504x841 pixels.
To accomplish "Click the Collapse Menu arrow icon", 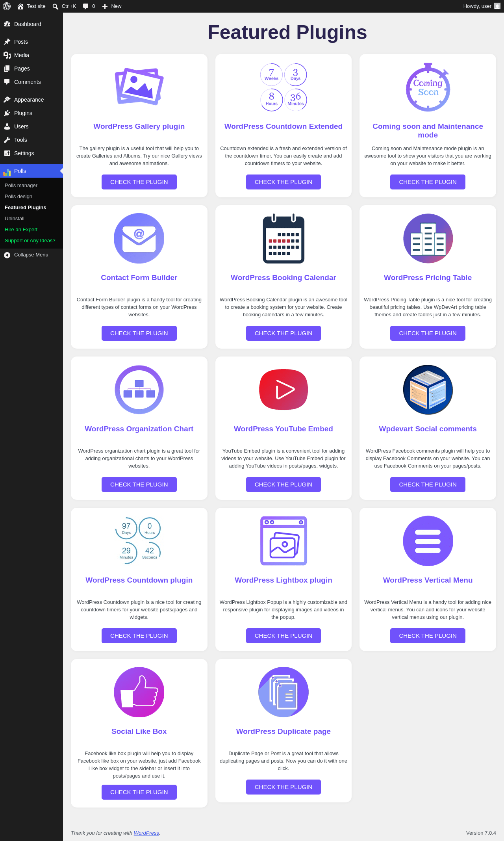I will pyautogui.click(x=7, y=255).
